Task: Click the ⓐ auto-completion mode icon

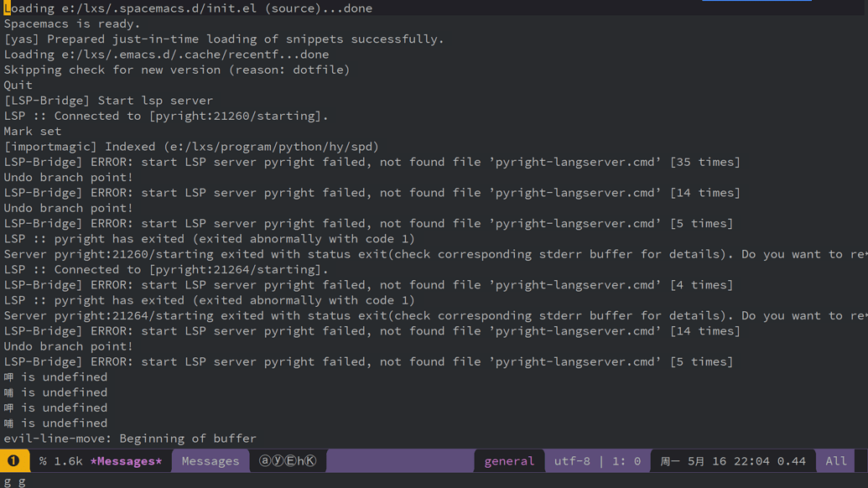Action: (263, 460)
